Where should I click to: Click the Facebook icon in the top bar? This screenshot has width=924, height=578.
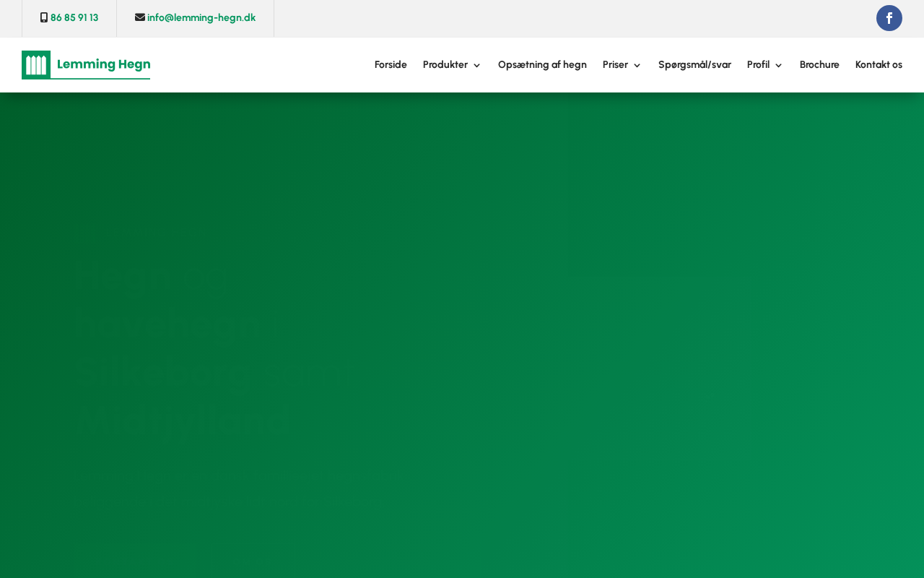click(x=889, y=18)
